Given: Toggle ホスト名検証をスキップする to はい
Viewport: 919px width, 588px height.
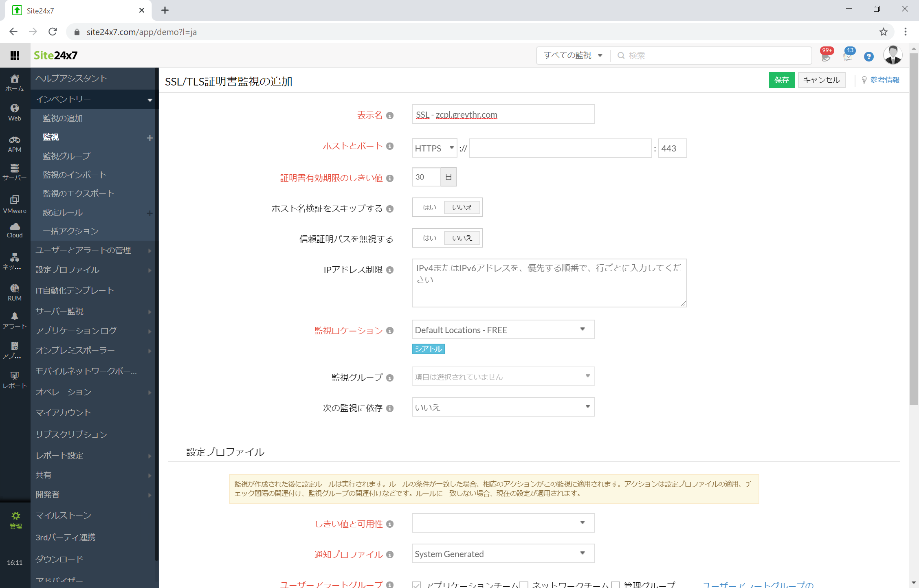Looking at the screenshot, I should (429, 207).
